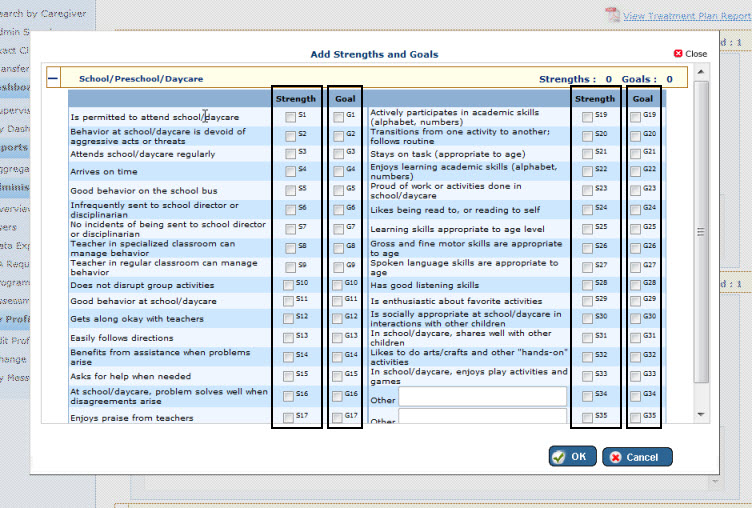Check goal G1 for permitted to attend
The image size is (752, 508).
pyautogui.click(x=339, y=117)
